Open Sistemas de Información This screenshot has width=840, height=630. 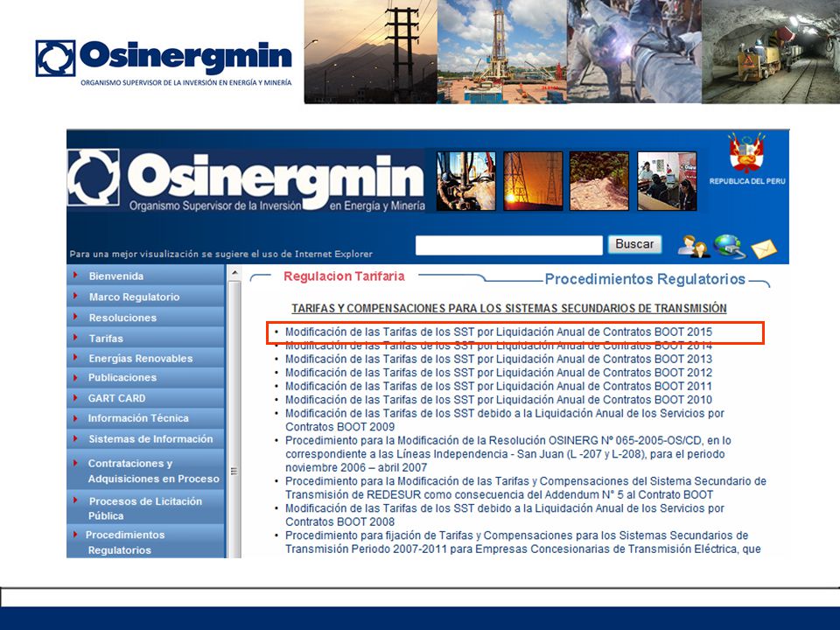(x=150, y=438)
